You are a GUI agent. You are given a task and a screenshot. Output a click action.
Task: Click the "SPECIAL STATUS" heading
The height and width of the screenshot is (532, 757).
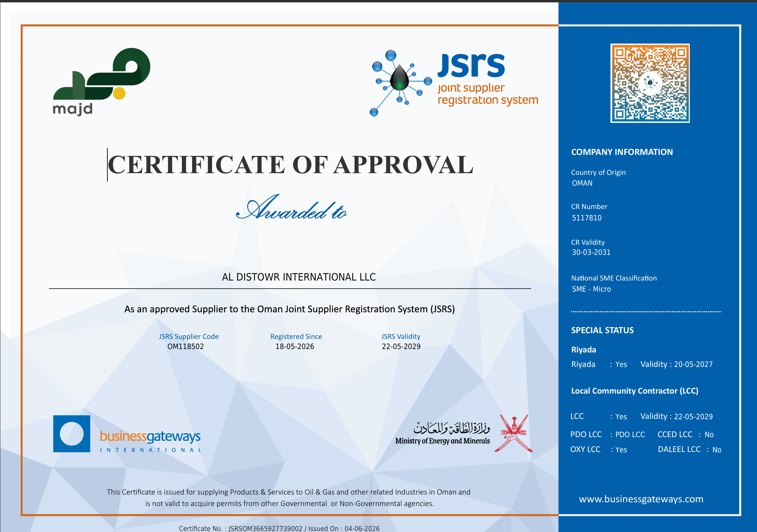pyautogui.click(x=602, y=330)
